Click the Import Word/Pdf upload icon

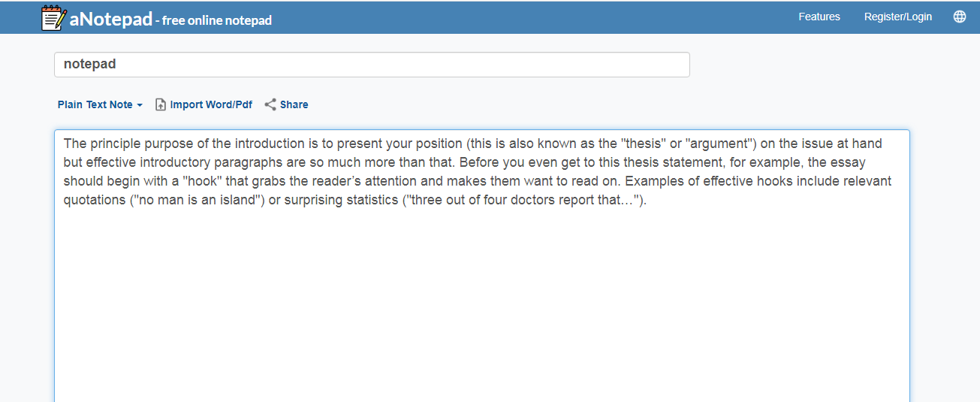[x=160, y=104]
